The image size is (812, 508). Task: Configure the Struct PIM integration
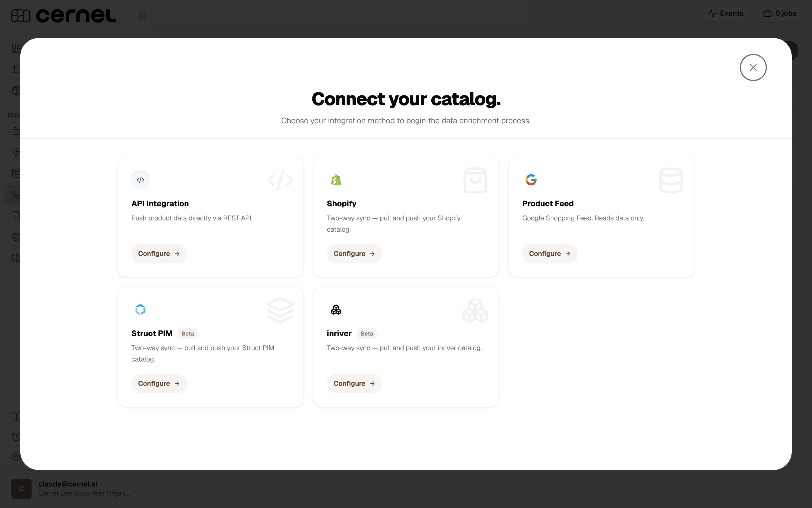point(159,383)
